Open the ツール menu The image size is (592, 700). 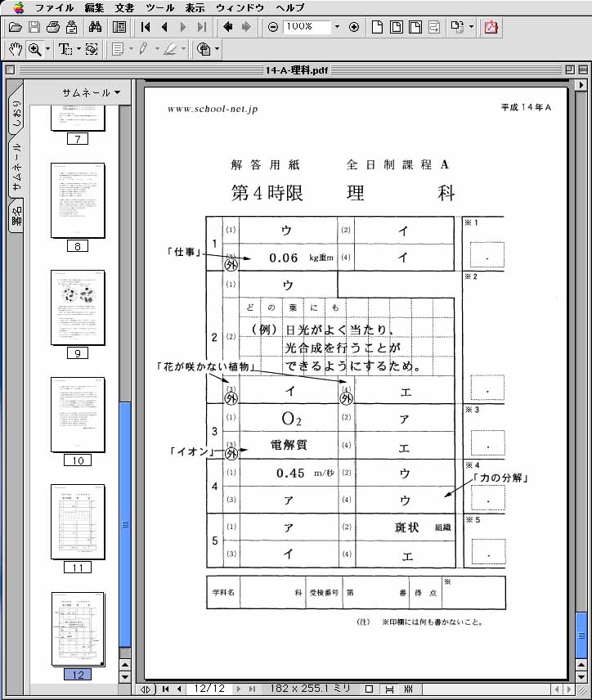(x=159, y=7)
